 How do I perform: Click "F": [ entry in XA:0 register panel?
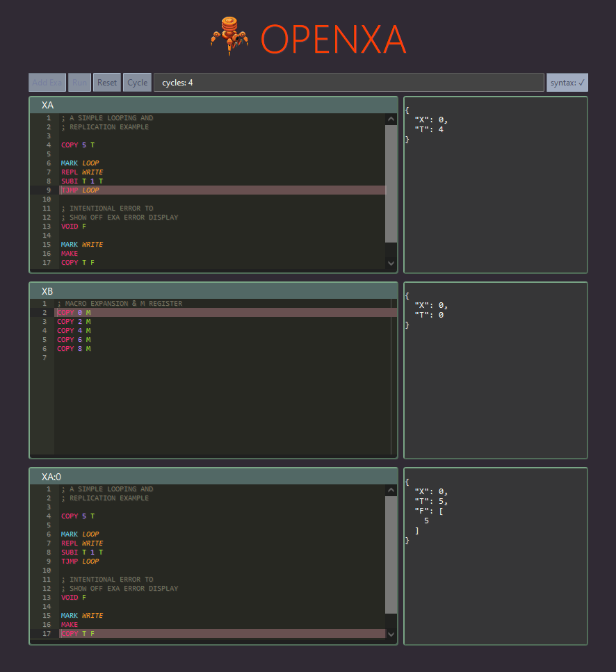pos(429,511)
